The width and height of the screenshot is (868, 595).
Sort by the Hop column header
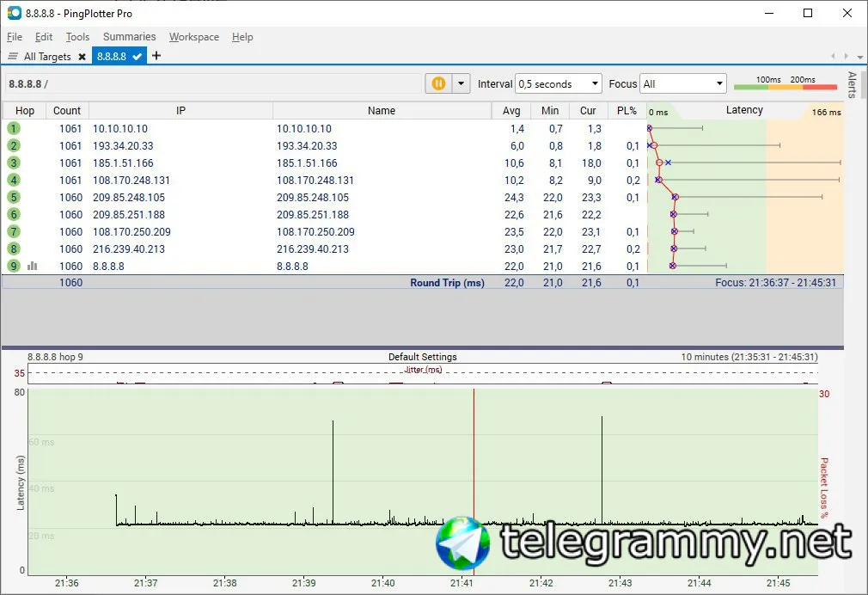[x=24, y=110]
